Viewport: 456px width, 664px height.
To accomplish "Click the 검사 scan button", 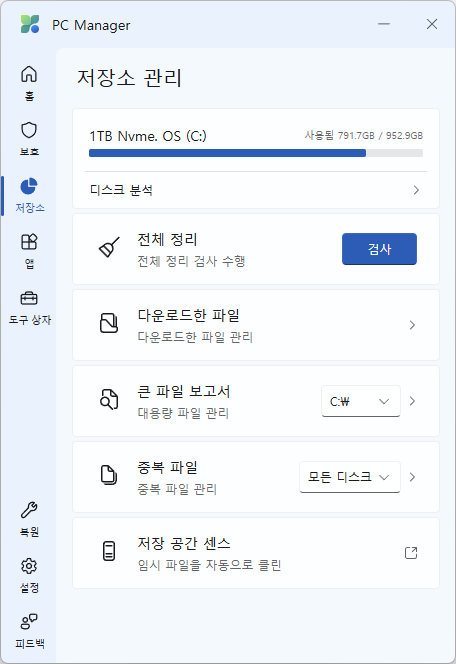I will [x=379, y=249].
